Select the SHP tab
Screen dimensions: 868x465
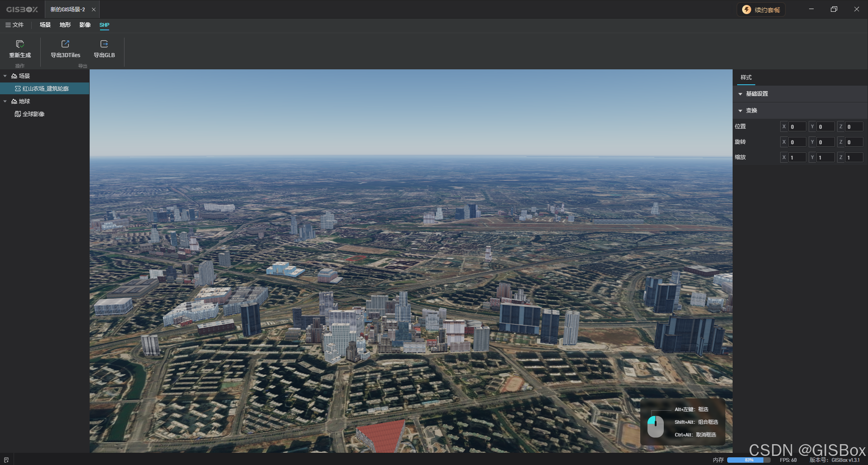point(105,25)
